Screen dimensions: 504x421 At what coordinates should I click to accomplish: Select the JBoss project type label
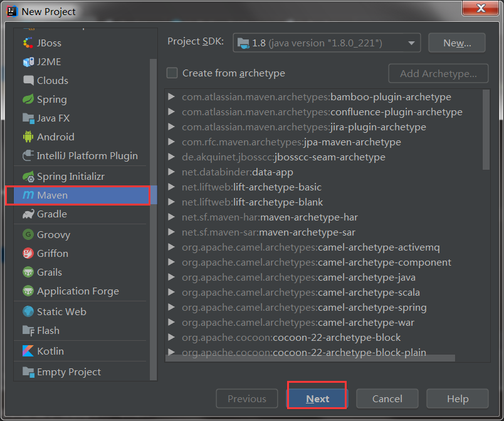click(x=49, y=43)
